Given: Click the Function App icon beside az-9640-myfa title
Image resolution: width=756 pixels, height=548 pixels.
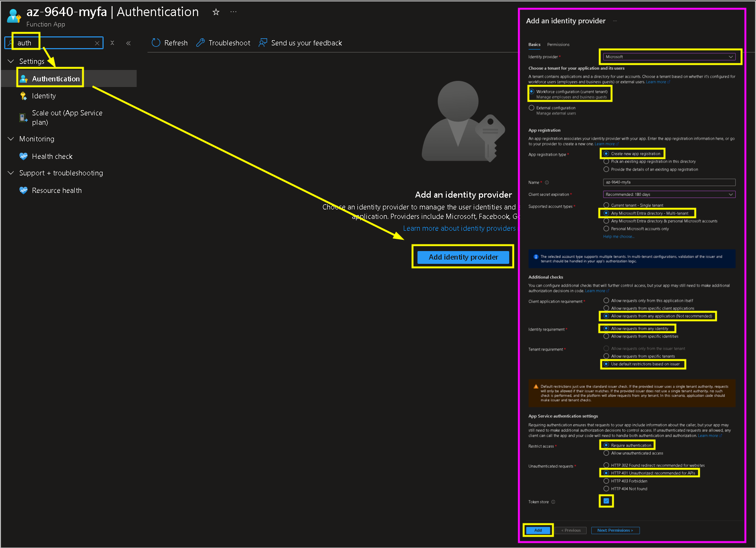Looking at the screenshot, I should (x=14, y=16).
